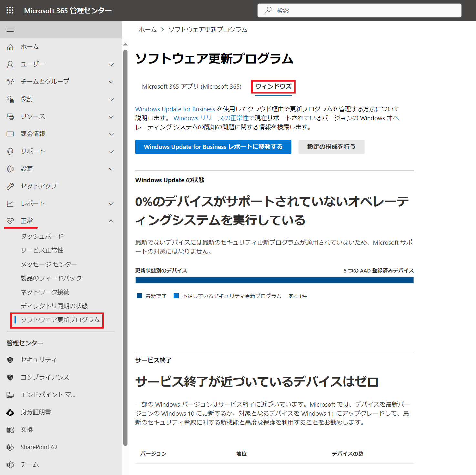
Task: Click the 課金情報 card icon
Action: tap(10, 134)
